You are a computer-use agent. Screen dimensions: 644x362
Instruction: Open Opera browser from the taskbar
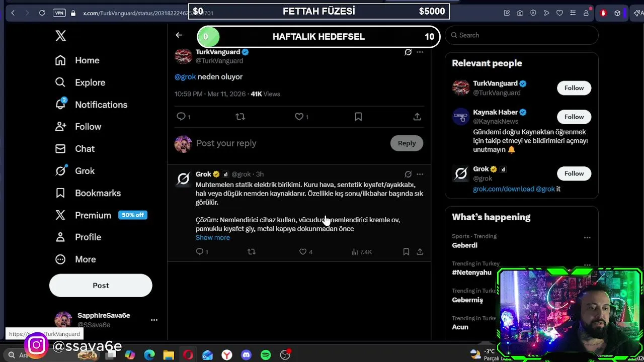(x=188, y=355)
